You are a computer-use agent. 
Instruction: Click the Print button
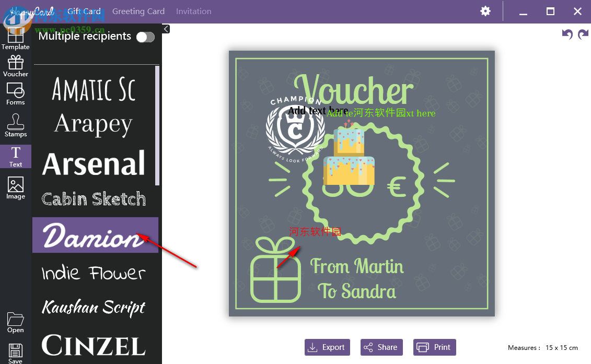tap(435, 347)
